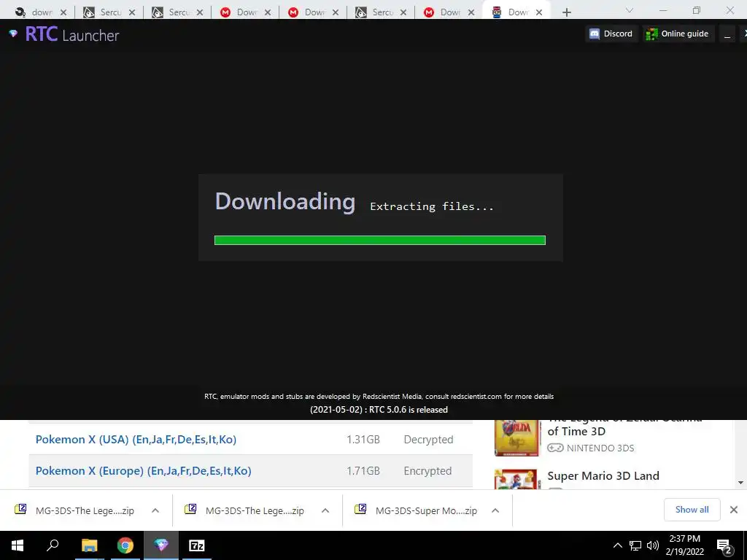747x560 pixels.
Task: Click the network status tray icon
Action: [635, 545]
